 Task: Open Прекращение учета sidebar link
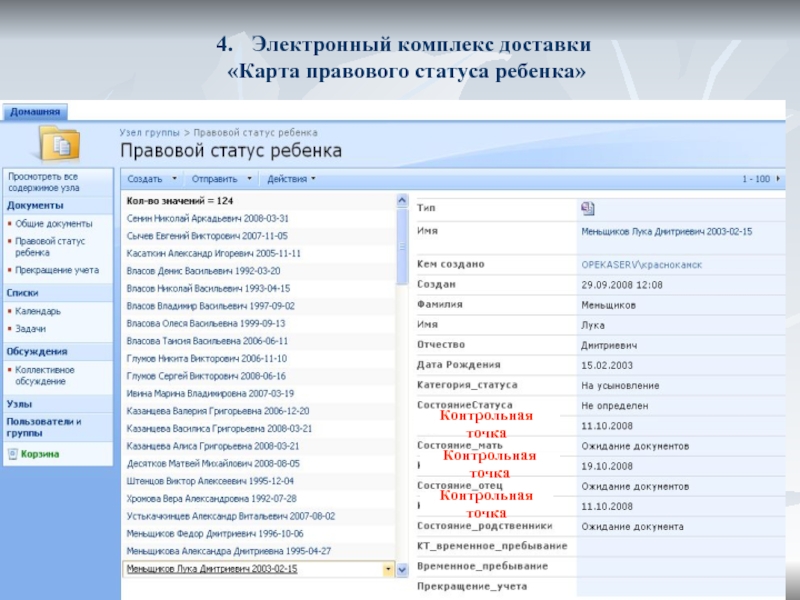(57, 270)
